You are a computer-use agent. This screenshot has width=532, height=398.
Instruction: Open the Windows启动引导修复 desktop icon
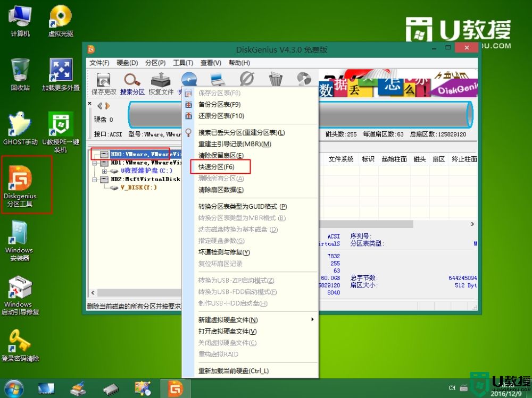click(20, 295)
